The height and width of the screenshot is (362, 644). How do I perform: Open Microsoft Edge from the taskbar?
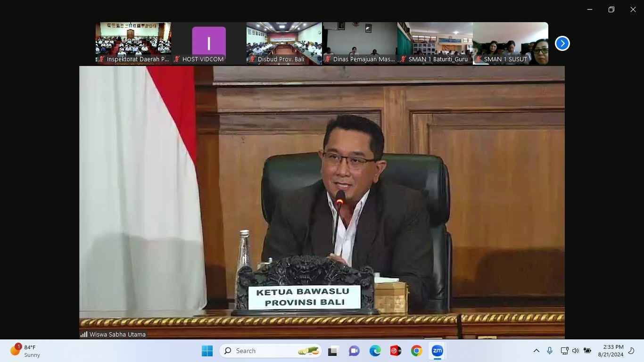pyautogui.click(x=375, y=351)
